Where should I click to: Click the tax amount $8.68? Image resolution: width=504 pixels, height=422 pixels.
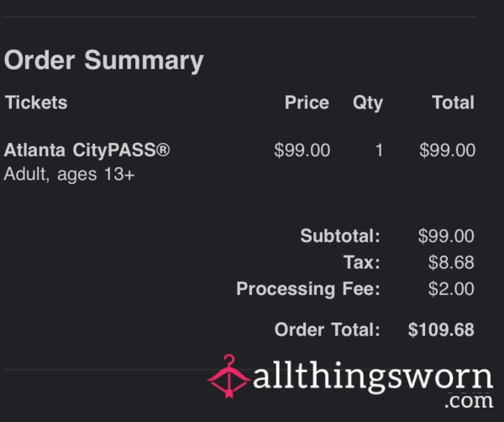pyautogui.click(x=451, y=262)
